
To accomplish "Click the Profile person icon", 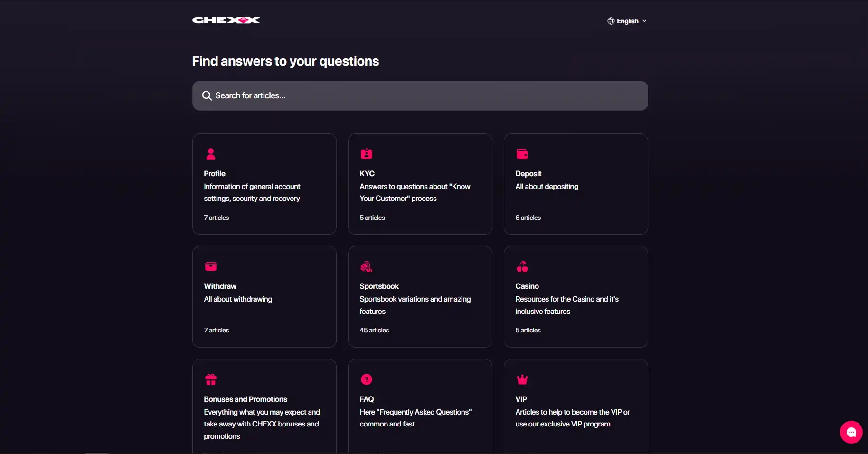I will 211,154.
